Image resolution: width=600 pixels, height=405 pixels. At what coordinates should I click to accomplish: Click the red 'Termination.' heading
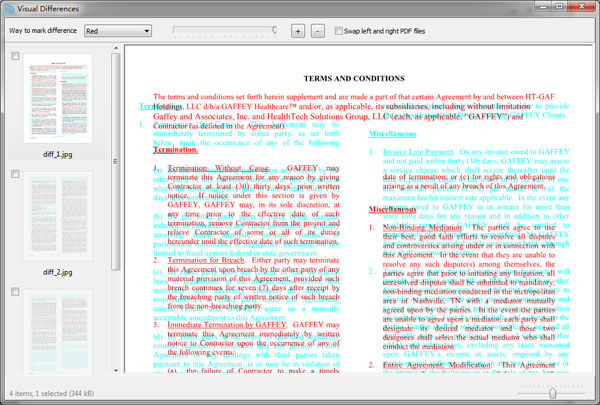pyautogui.click(x=175, y=150)
